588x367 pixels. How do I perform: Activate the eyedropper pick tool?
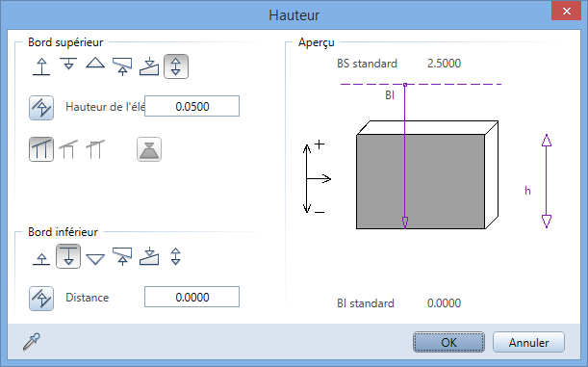click(x=32, y=342)
